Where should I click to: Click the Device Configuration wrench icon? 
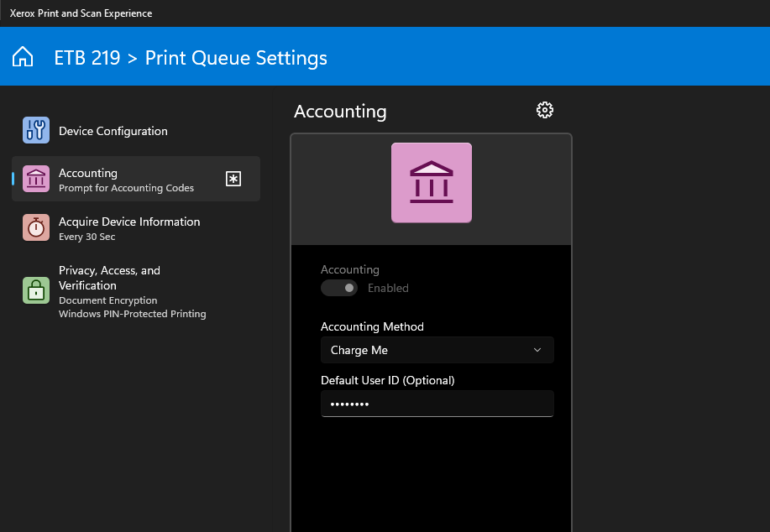click(36, 130)
